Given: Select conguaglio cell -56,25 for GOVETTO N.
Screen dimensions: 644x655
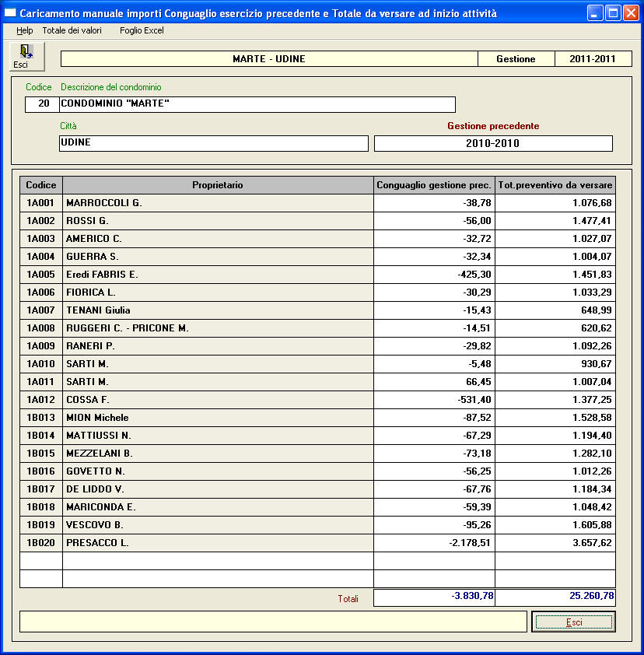Looking at the screenshot, I should tap(434, 471).
